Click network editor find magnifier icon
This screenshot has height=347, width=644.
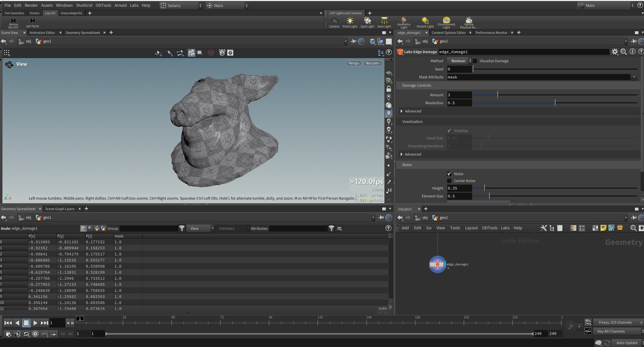click(633, 228)
